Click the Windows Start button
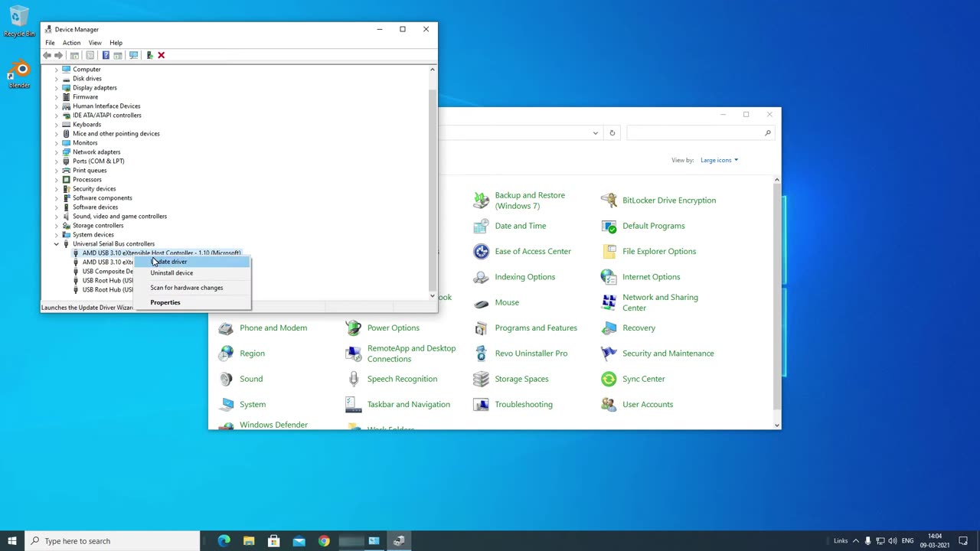This screenshot has width=980, height=551. (12, 541)
